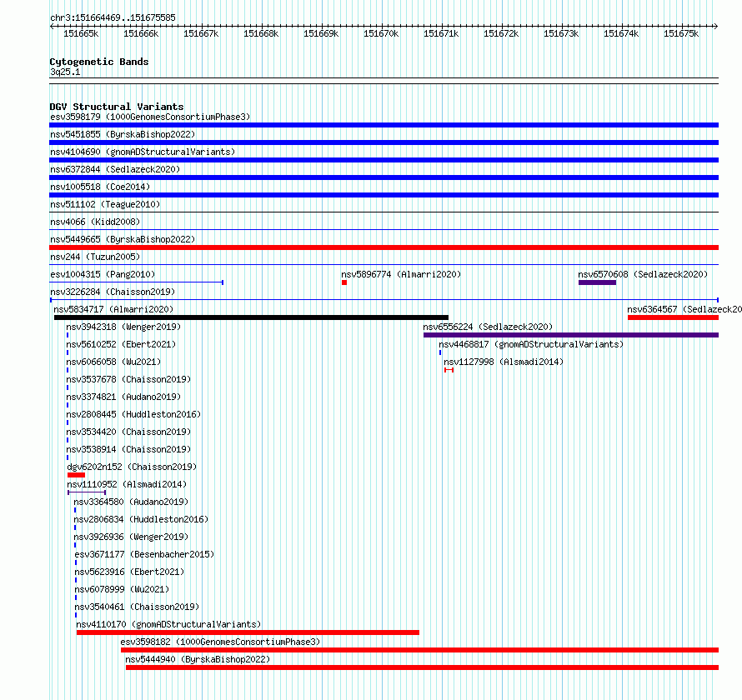Click nsv2808445 (Huddleston2016) label
Image resolution: width=742 pixels, height=700 pixels.
point(133,414)
